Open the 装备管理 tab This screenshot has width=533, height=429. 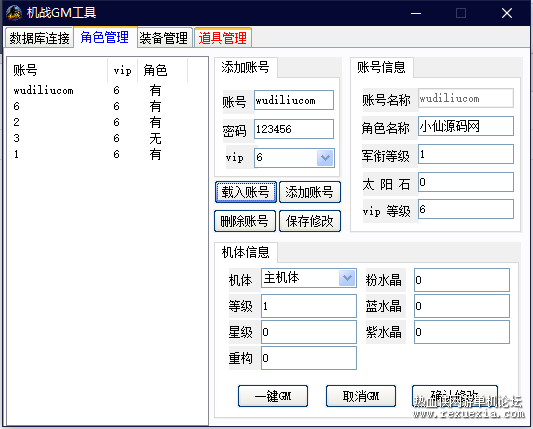165,37
